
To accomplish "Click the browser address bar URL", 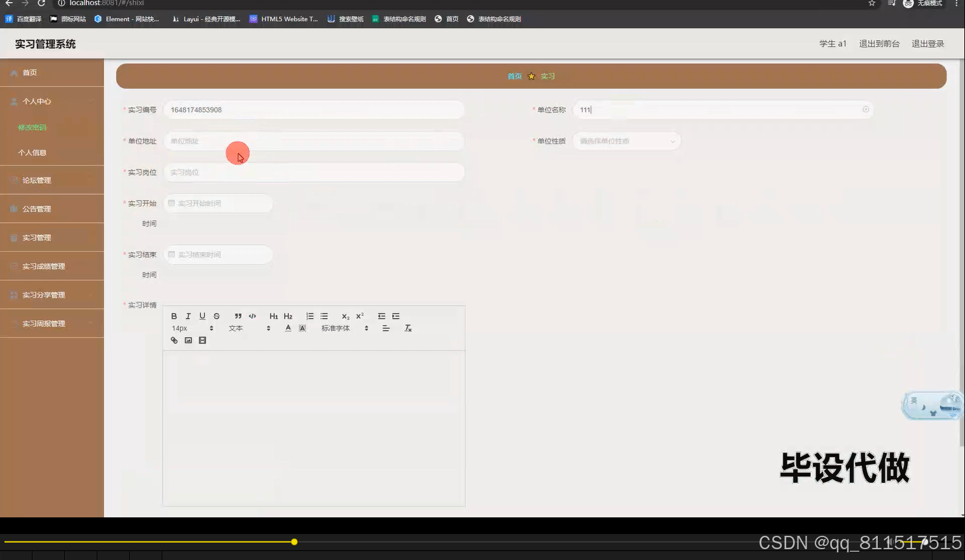I will click(106, 3).
